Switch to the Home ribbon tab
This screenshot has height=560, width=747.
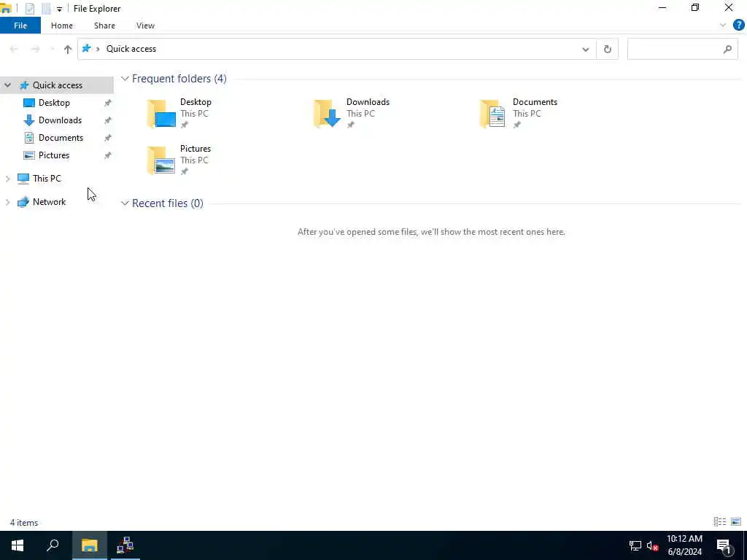coord(62,26)
